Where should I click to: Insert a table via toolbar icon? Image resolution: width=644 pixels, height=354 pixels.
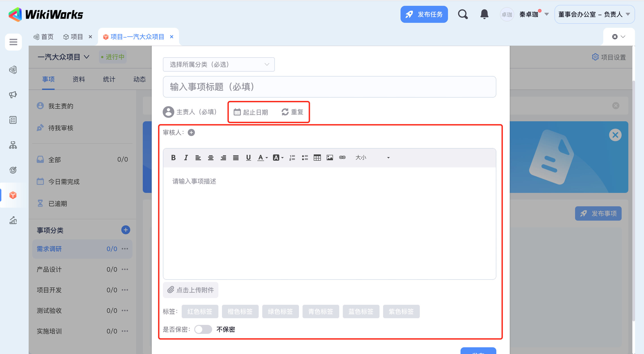tap(317, 158)
